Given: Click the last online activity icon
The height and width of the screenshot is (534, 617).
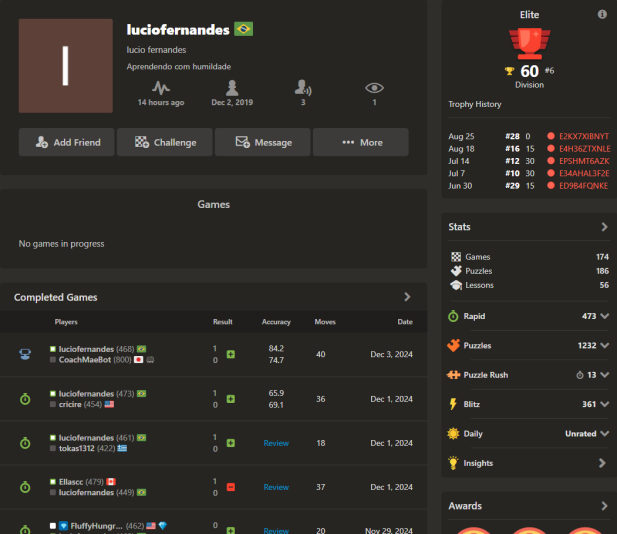Looking at the screenshot, I should tap(160, 88).
